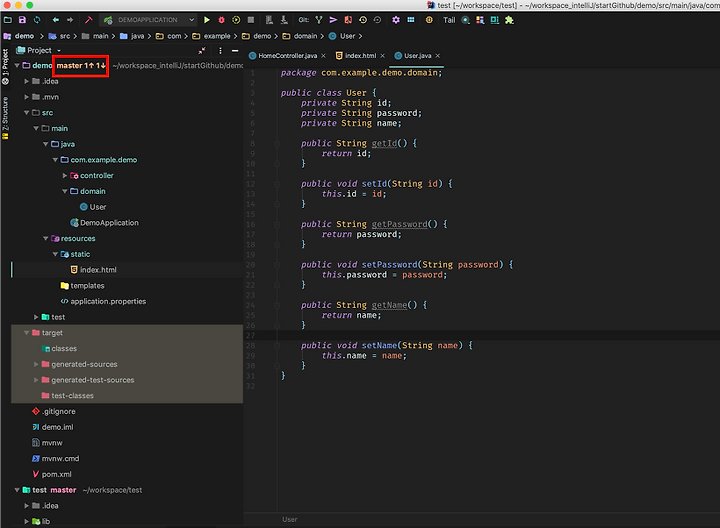Viewport: 720px width, 528px height.
Task: Navigate back with the left arrow
Action: (56, 20)
